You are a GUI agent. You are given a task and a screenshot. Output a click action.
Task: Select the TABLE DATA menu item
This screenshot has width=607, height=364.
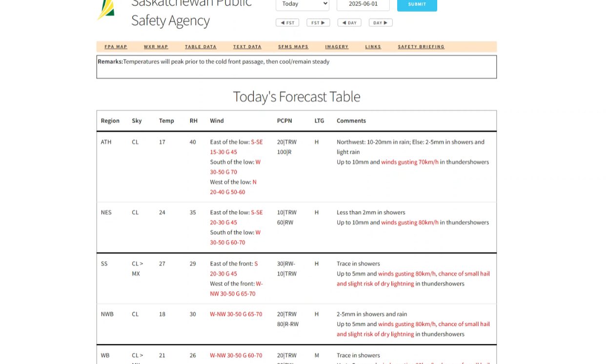click(201, 47)
